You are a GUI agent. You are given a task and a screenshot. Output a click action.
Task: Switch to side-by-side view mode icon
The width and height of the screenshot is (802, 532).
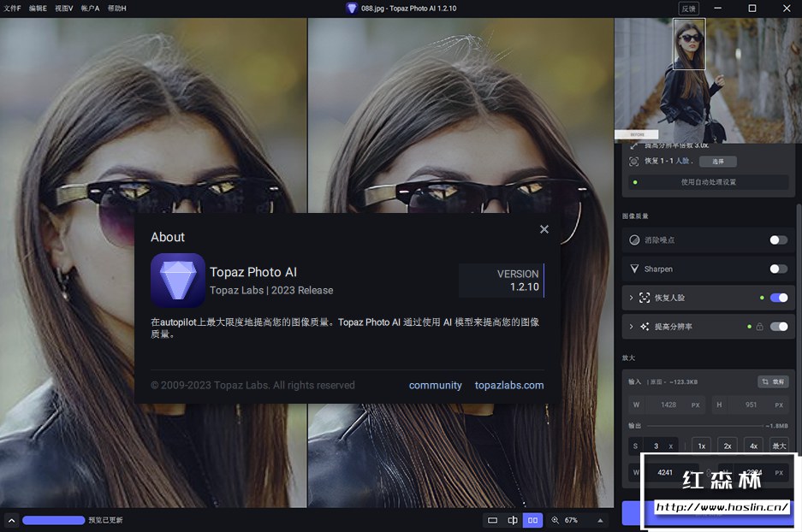coord(532,520)
